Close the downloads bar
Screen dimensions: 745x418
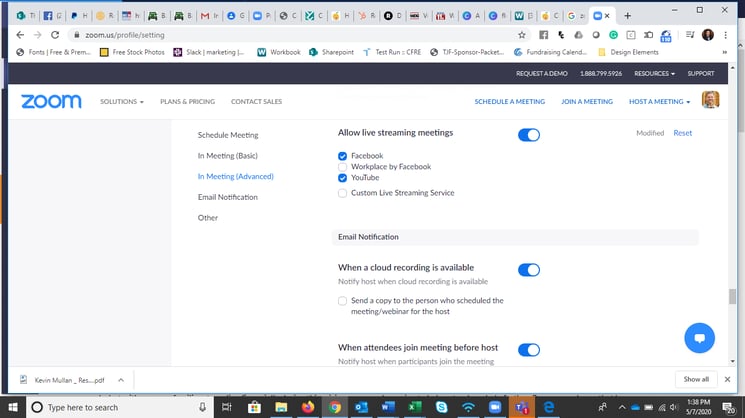tap(727, 379)
